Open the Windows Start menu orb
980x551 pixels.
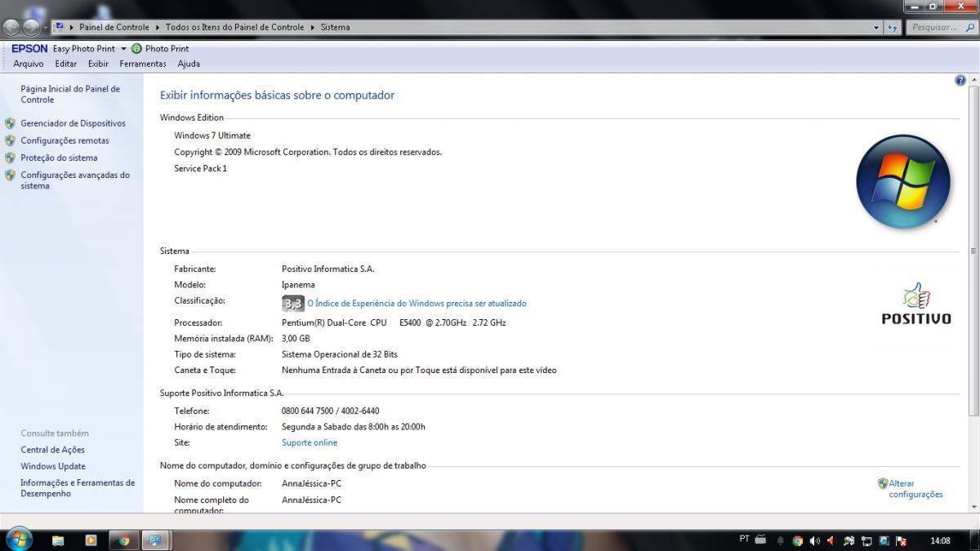tap(18, 540)
